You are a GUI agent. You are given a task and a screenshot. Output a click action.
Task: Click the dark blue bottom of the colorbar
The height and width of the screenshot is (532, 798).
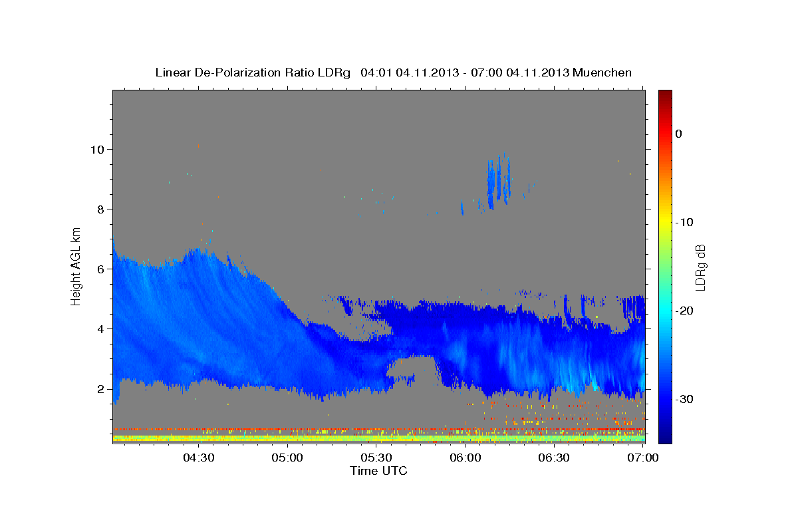point(665,436)
